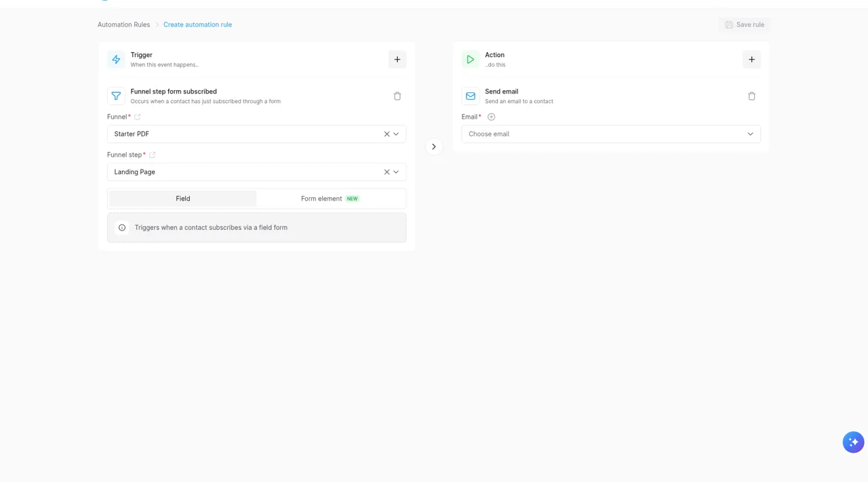
Task: Click the Action play icon
Action: pos(471,60)
